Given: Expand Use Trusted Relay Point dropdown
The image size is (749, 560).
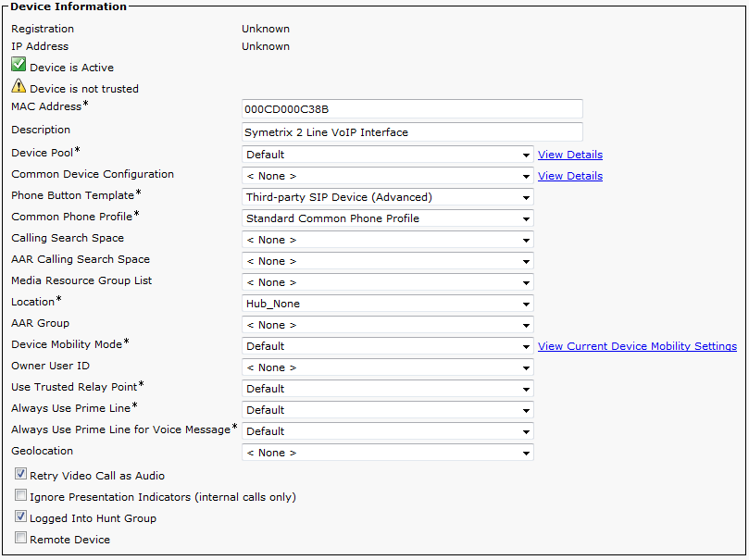Looking at the screenshot, I should (387, 389).
